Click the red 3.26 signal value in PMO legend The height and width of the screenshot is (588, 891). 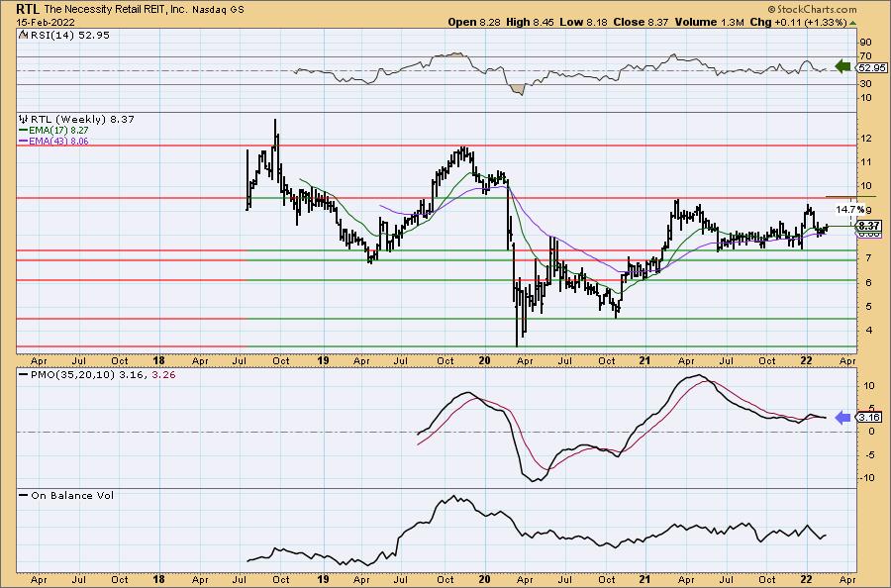pyautogui.click(x=163, y=375)
